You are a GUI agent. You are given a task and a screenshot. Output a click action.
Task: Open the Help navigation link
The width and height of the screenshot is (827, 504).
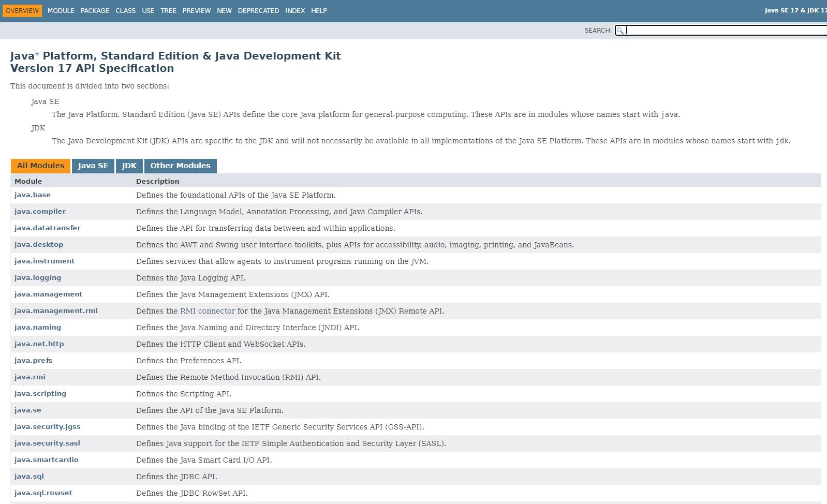click(x=319, y=11)
